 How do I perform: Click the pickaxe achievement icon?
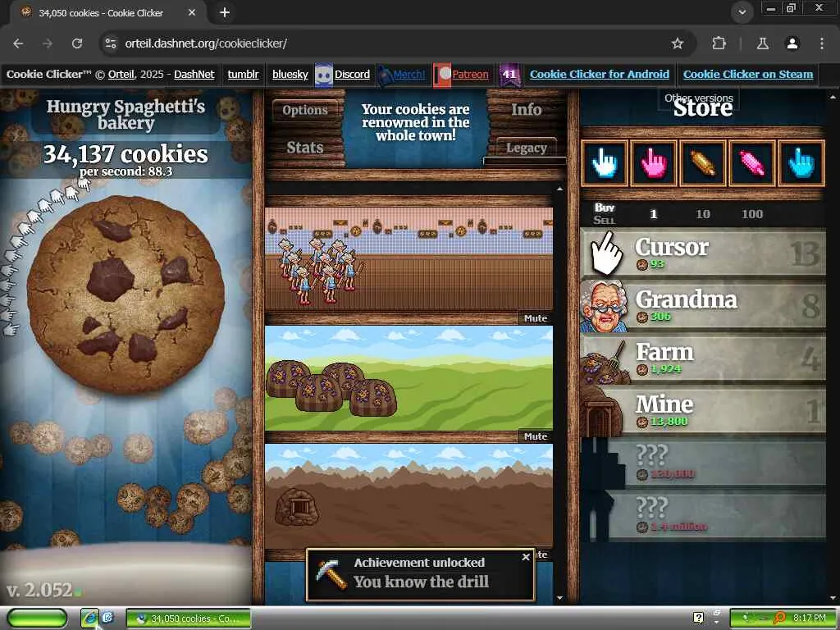click(x=331, y=574)
